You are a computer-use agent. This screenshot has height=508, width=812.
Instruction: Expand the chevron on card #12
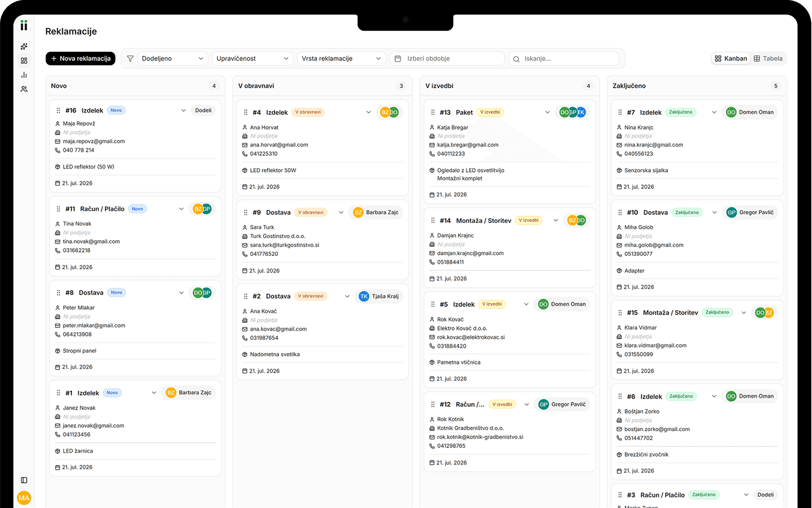pos(527,404)
